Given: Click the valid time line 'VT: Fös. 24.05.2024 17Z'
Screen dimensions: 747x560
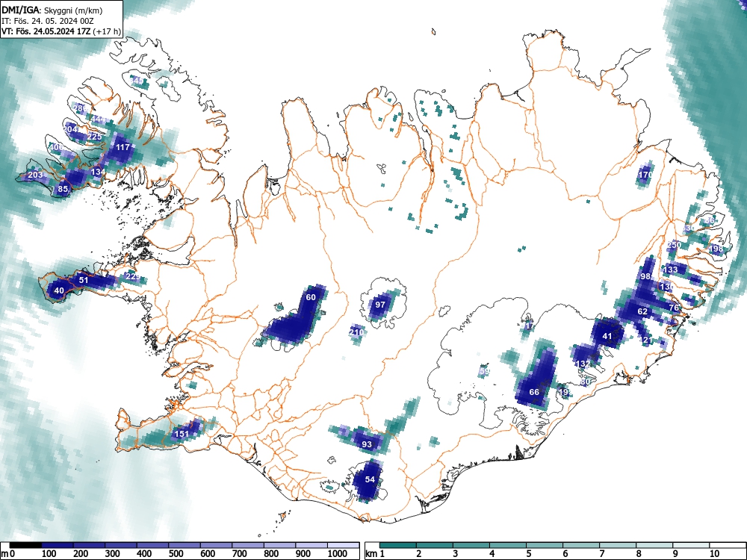Looking at the screenshot, I should point(46,32).
